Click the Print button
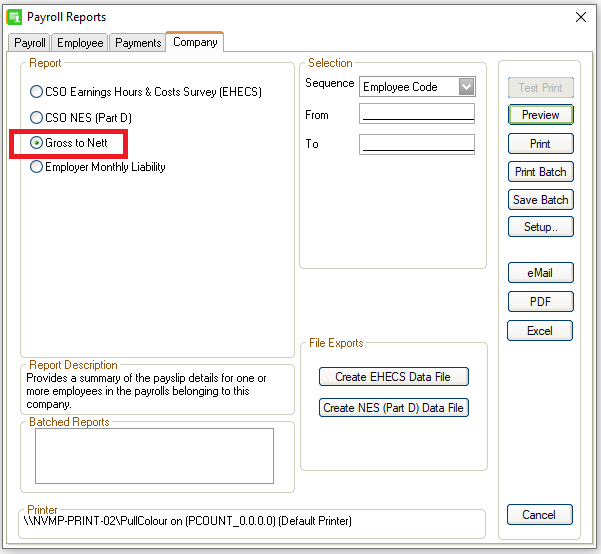Image resolution: width=601 pixels, height=554 pixels. tap(540, 144)
